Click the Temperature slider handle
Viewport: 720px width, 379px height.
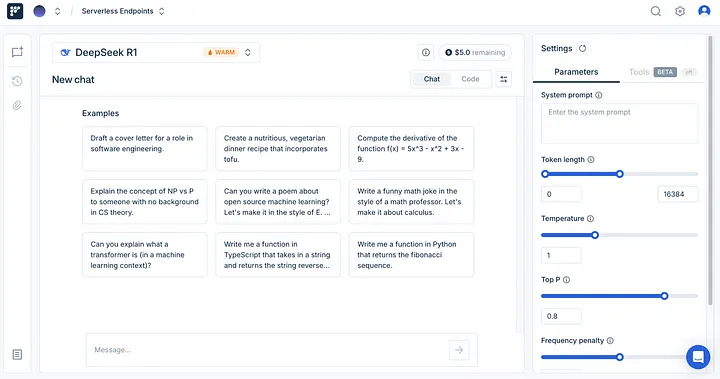pyautogui.click(x=595, y=235)
